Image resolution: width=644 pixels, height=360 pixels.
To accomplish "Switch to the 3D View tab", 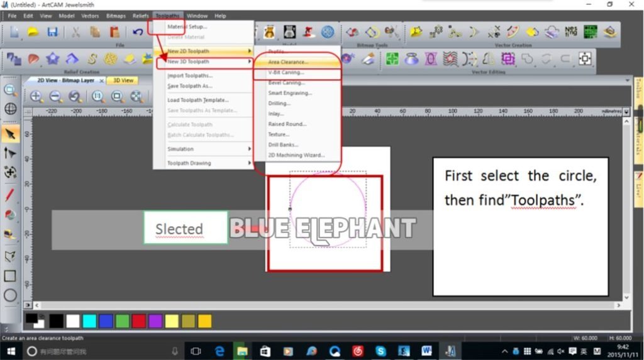I will point(123,80).
